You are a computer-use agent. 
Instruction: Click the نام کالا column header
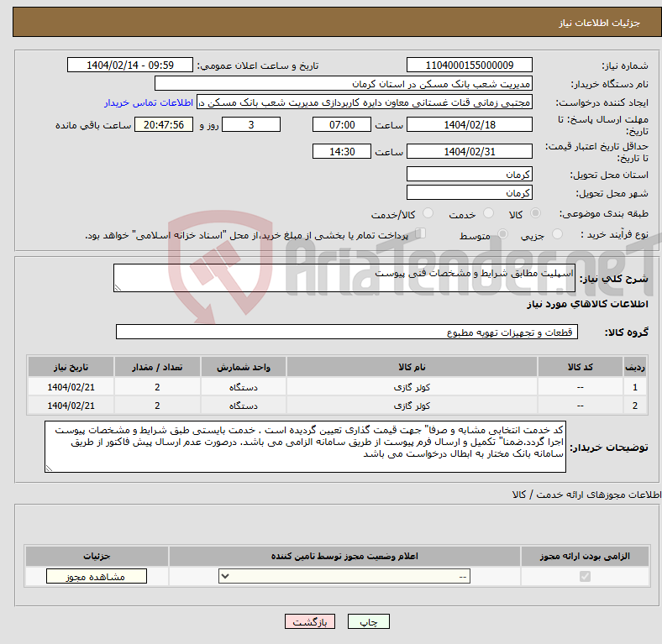click(412, 367)
